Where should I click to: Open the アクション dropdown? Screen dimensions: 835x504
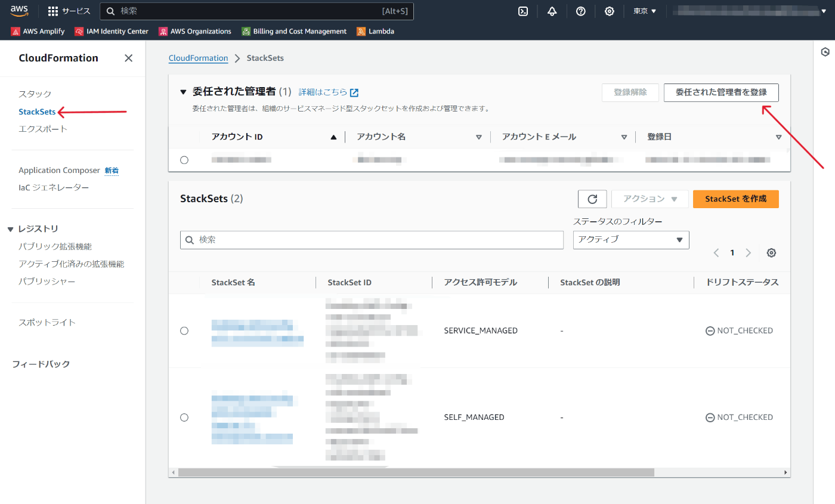click(650, 199)
